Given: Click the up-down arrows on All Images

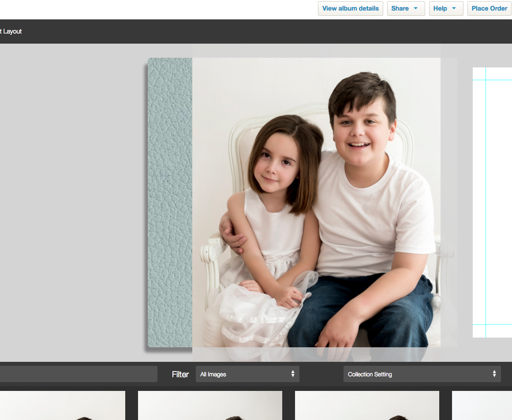Looking at the screenshot, I should pos(292,374).
